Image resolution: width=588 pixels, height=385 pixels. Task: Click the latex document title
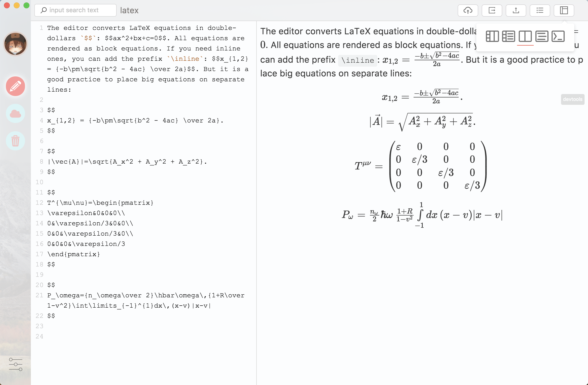point(129,10)
